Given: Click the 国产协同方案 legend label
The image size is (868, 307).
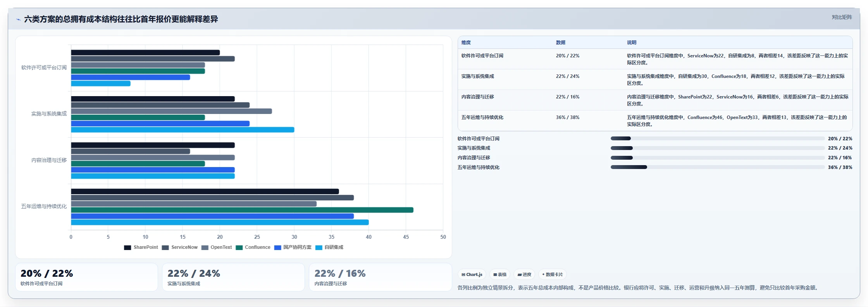Looking at the screenshot, I should [297, 247].
